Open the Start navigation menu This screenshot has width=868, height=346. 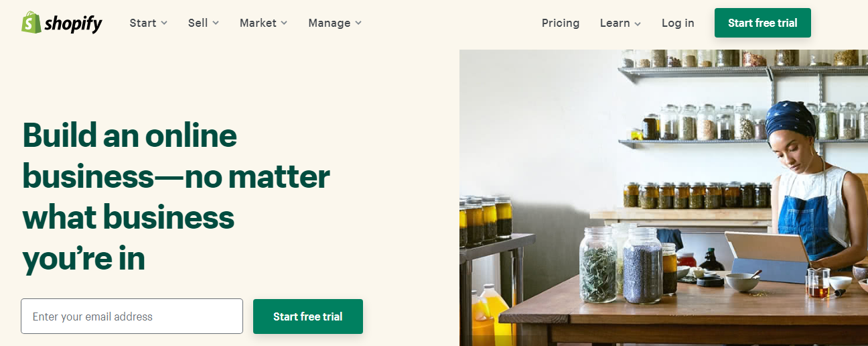pyautogui.click(x=149, y=23)
